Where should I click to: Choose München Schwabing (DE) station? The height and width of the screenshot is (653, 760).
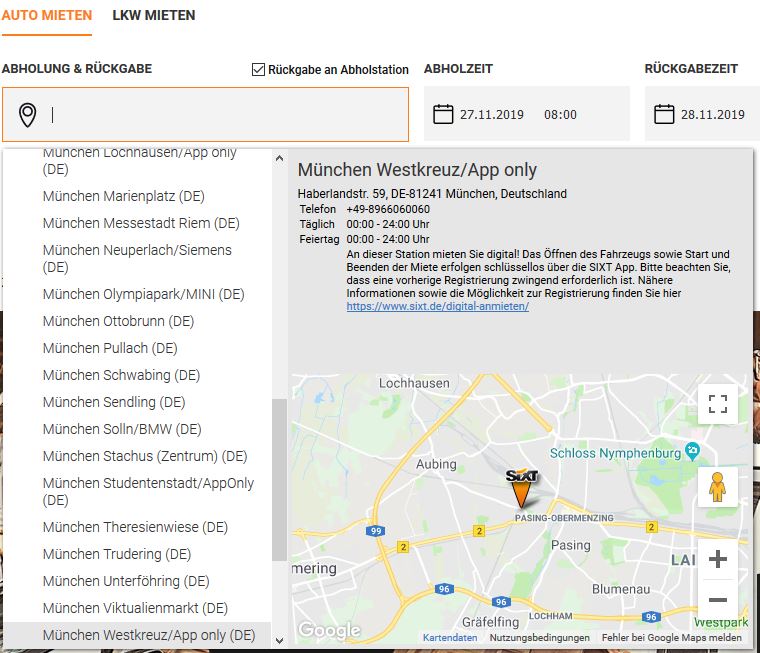(137, 375)
